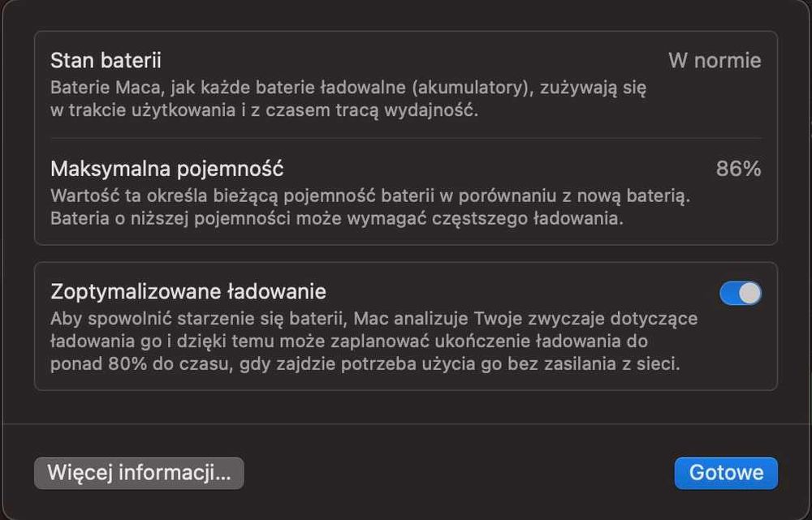812x520 pixels.
Task: Click the line "w trakcie użytkowania i z czasem"
Action: (264, 111)
